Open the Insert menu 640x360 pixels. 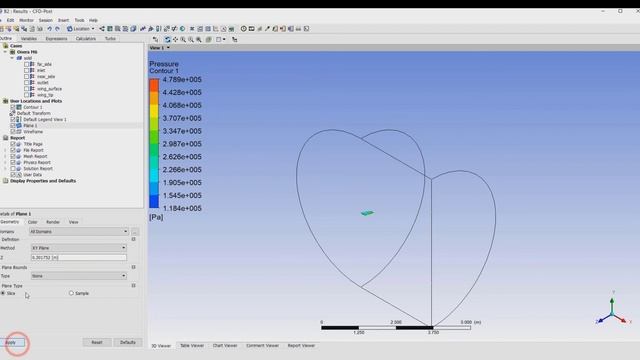click(x=63, y=20)
